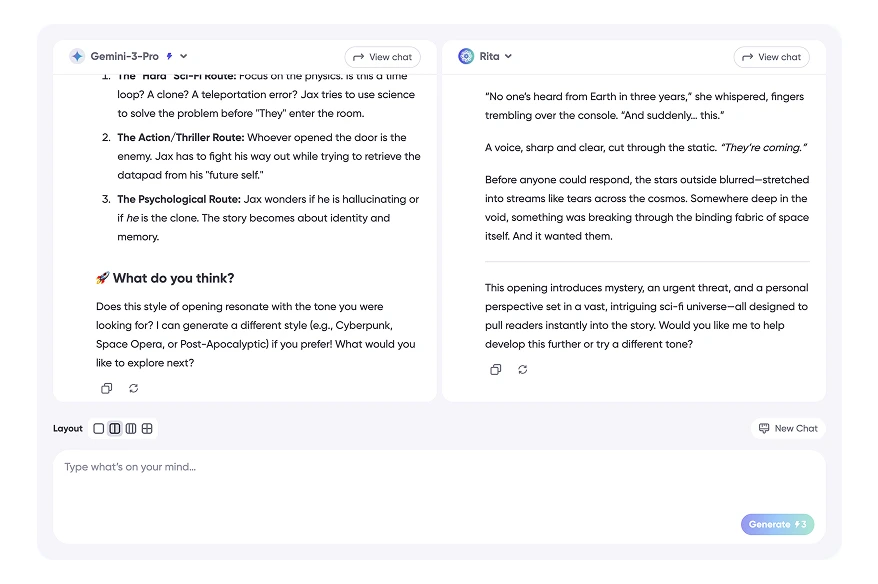Regenerate Rita's response
The height and width of the screenshot is (584, 878).
pyautogui.click(x=521, y=369)
